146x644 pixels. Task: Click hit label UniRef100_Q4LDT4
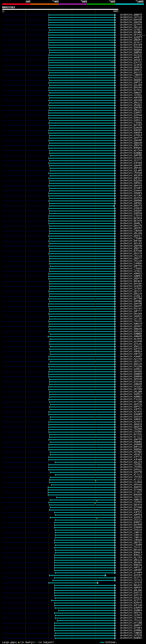[131, 462]
